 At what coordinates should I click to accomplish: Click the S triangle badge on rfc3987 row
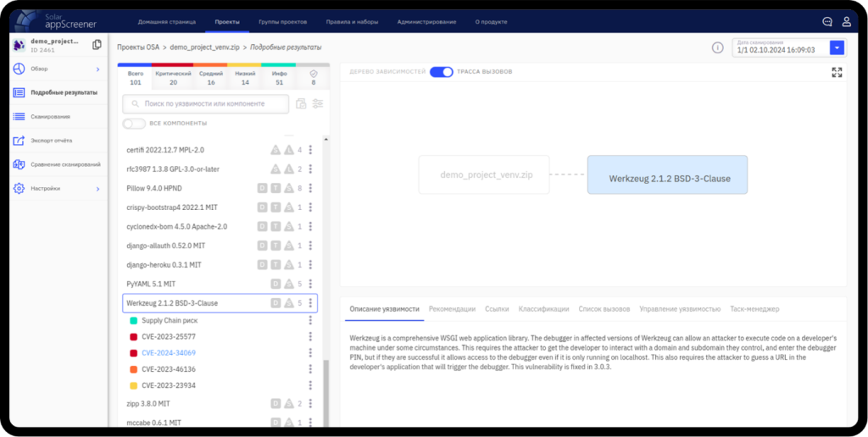[x=275, y=169]
